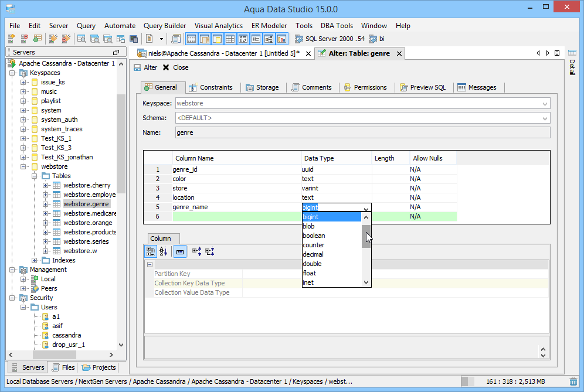Click the expand all properties icon
Screen dimensions: 584x392
click(197, 251)
